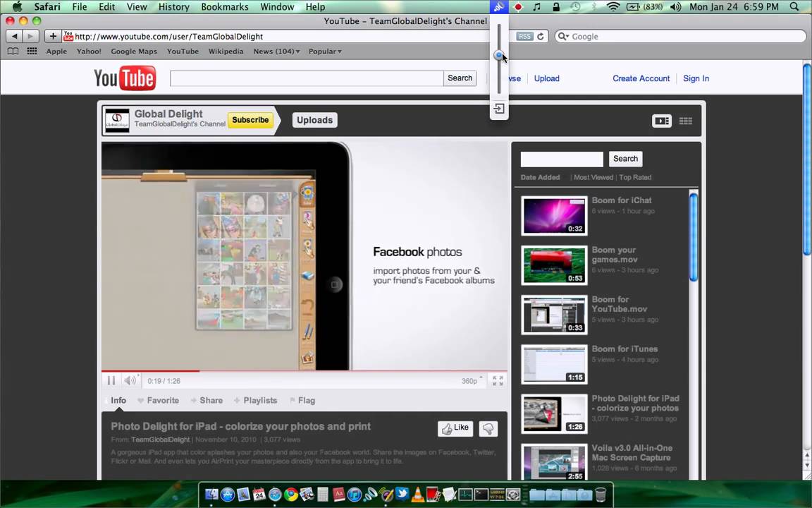Image resolution: width=812 pixels, height=508 pixels.
Task: Open App Store from the Dock
Action: (228, 494)
